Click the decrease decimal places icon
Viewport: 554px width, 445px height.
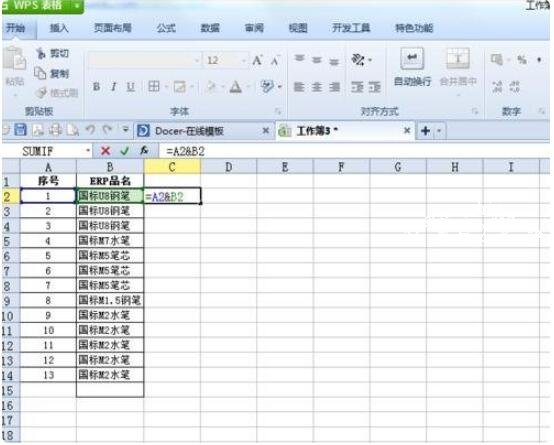point(515,87)
